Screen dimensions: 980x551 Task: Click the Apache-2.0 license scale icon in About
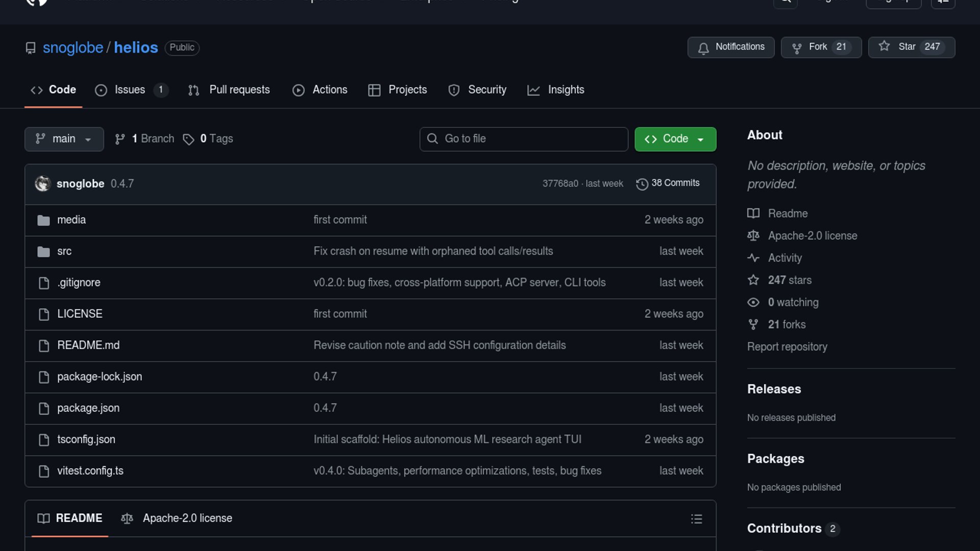pos(753,236)
